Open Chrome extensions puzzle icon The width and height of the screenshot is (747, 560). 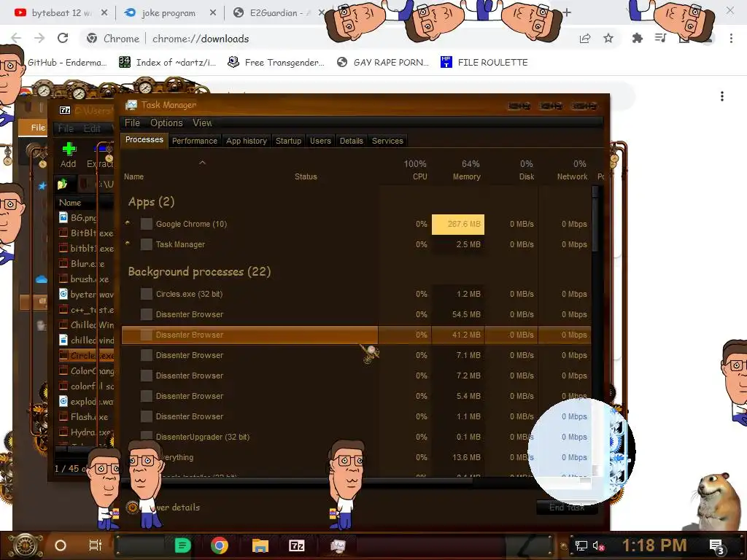pos(637,38)
